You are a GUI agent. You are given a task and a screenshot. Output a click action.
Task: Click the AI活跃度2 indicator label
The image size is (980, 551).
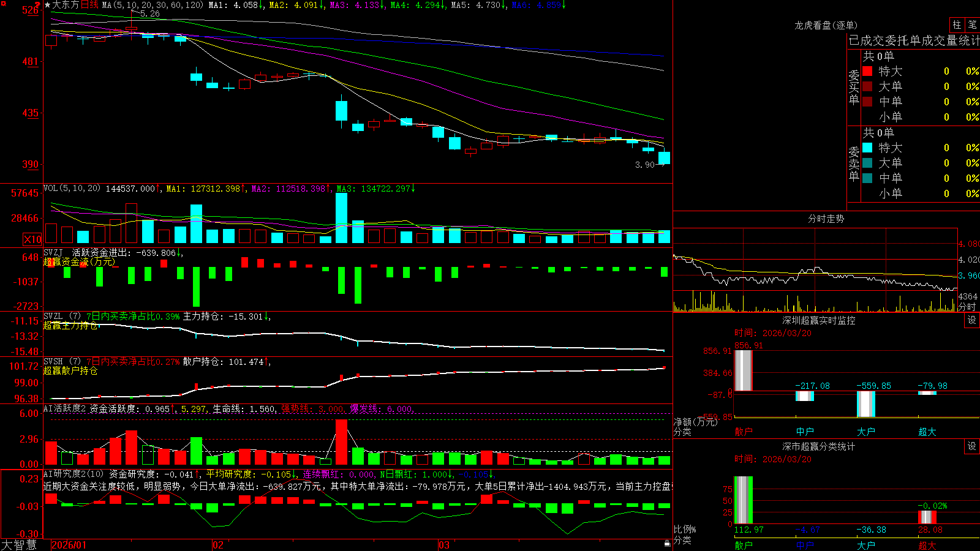point(64,408)
